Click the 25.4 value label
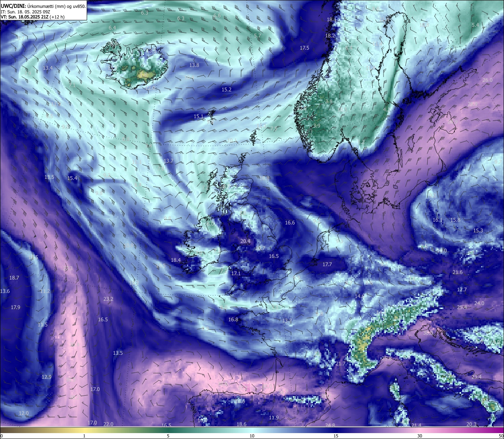 coord(462,307)
